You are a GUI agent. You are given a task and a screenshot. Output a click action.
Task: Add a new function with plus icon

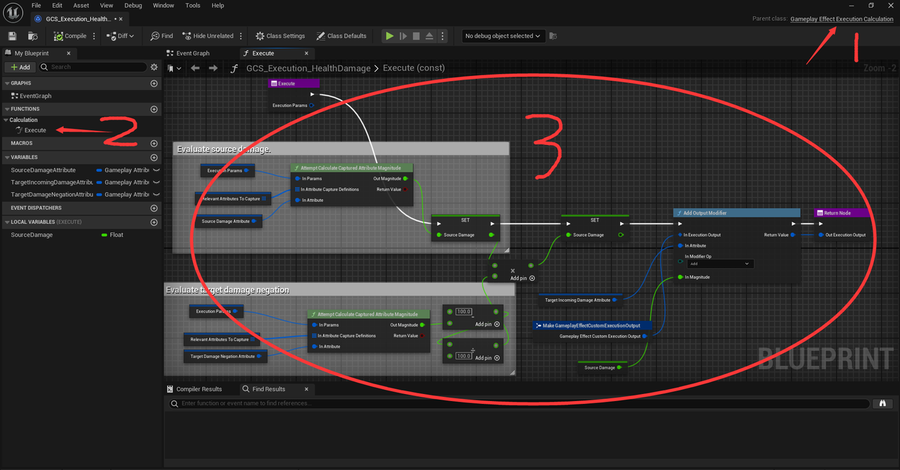[x=154, y=109]
